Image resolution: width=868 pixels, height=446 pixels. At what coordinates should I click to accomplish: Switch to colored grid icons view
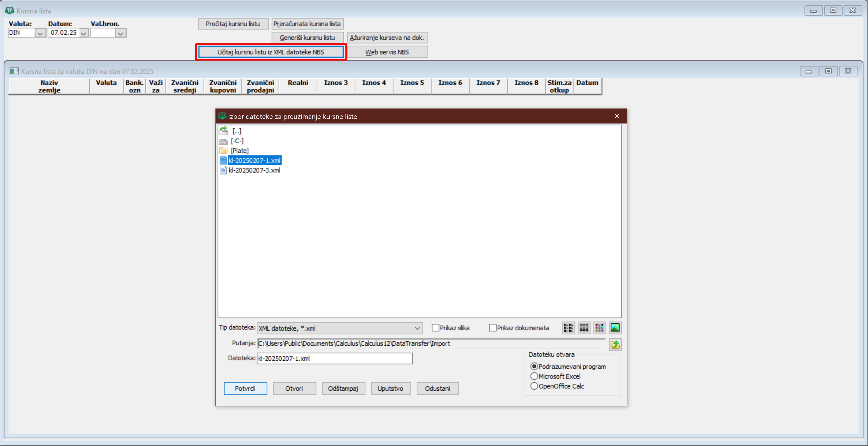click(599, 328)
